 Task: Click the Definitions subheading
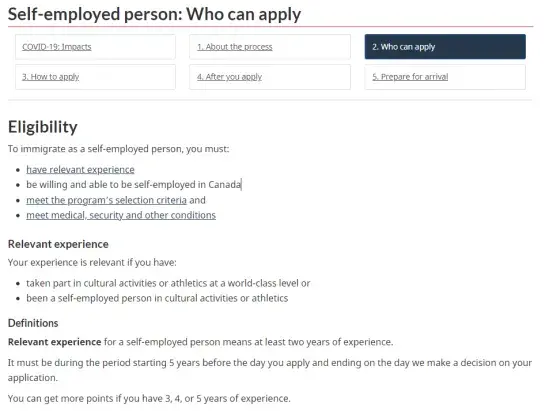(x=33, y=323)
